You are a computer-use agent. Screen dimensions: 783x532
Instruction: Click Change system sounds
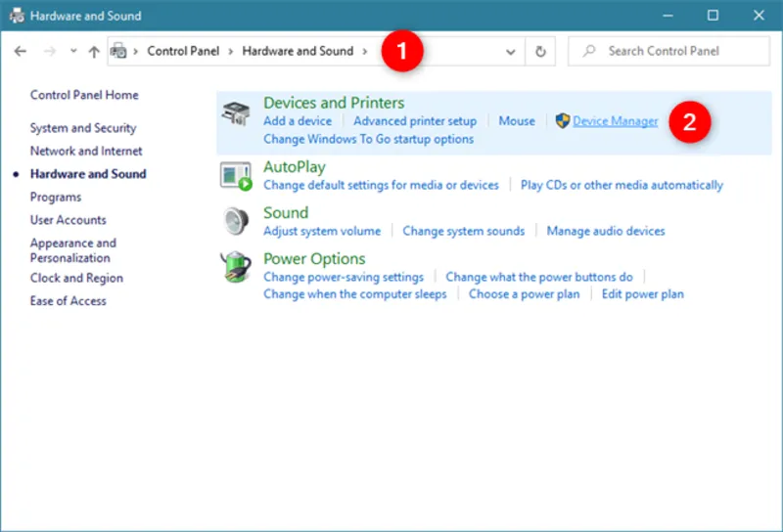463,231
